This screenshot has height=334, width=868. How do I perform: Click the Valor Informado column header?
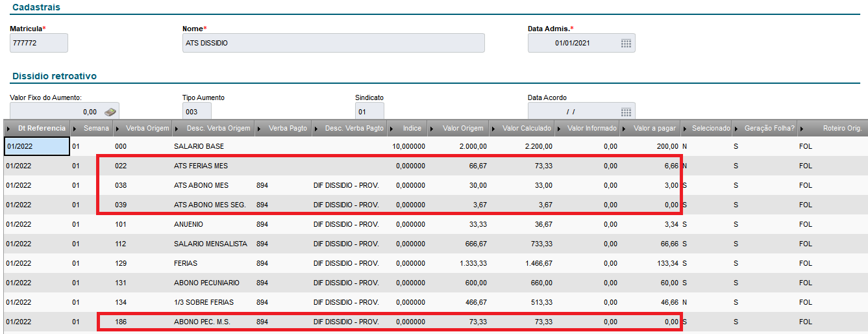[x=586, y=128]
